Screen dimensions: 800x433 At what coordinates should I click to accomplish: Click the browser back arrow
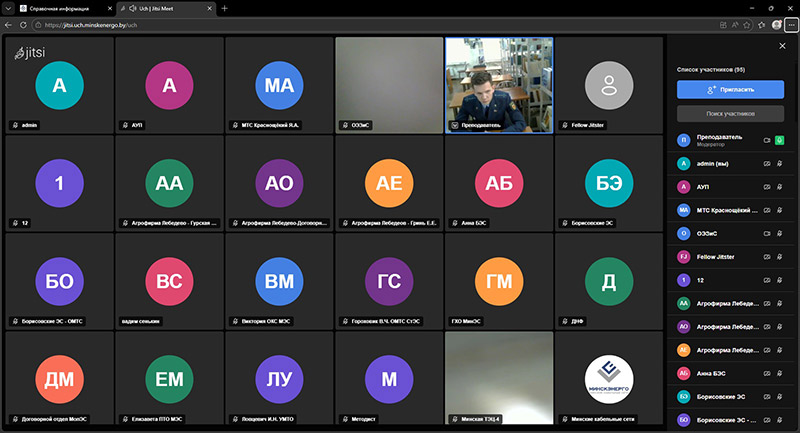coord(10,24)
